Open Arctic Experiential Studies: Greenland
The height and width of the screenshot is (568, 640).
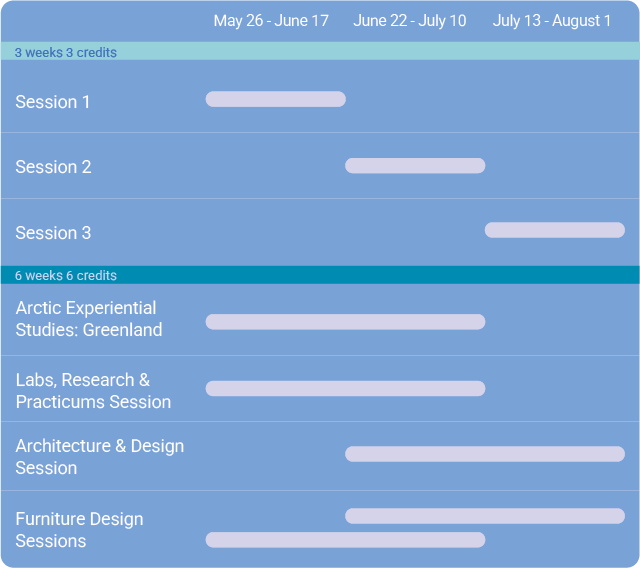88,319
